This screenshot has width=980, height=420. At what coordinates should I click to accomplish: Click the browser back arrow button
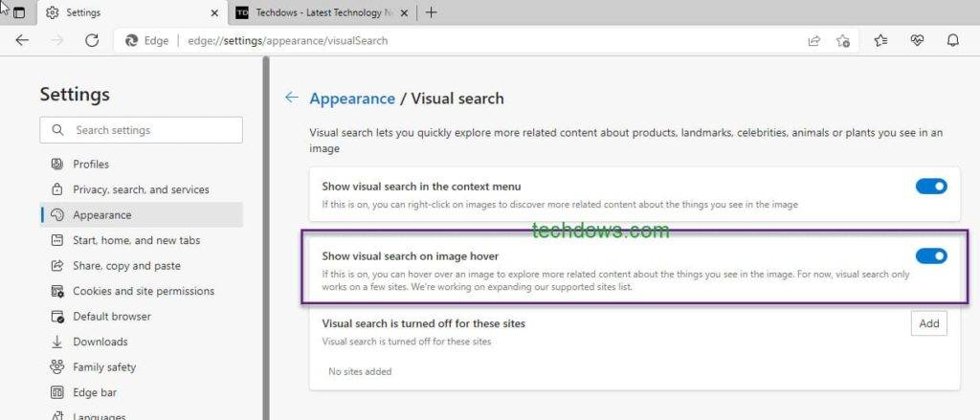pyautogui.click(x=22, y=40)
